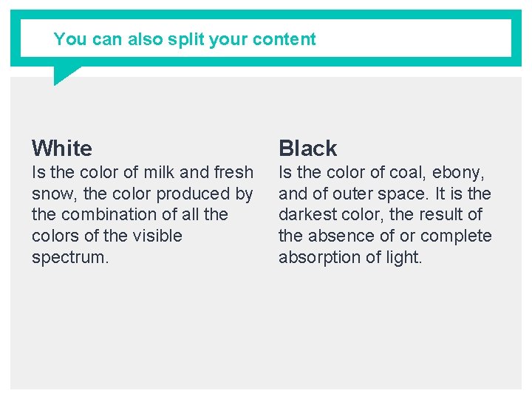Select the "Black" column heading
This screenshot has height=399, width=532.
pos(307,149)
